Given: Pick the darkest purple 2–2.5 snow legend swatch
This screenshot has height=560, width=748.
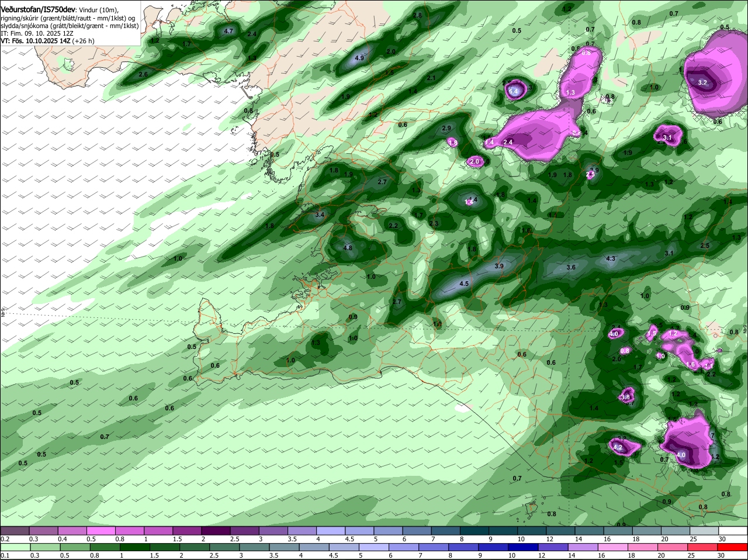Looking at the screenshot, I should pyautogui.click(x=217, y=530).
